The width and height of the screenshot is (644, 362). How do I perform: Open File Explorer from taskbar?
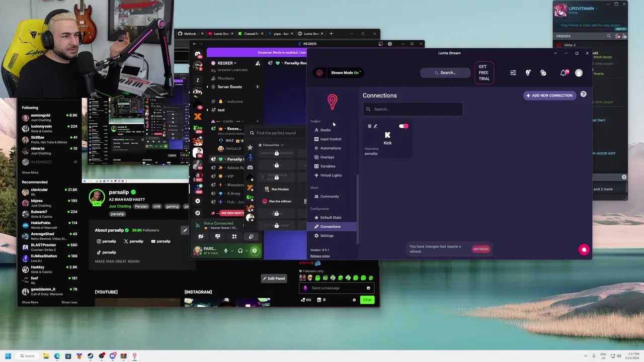pyautogui.click(x=46, y=356)
